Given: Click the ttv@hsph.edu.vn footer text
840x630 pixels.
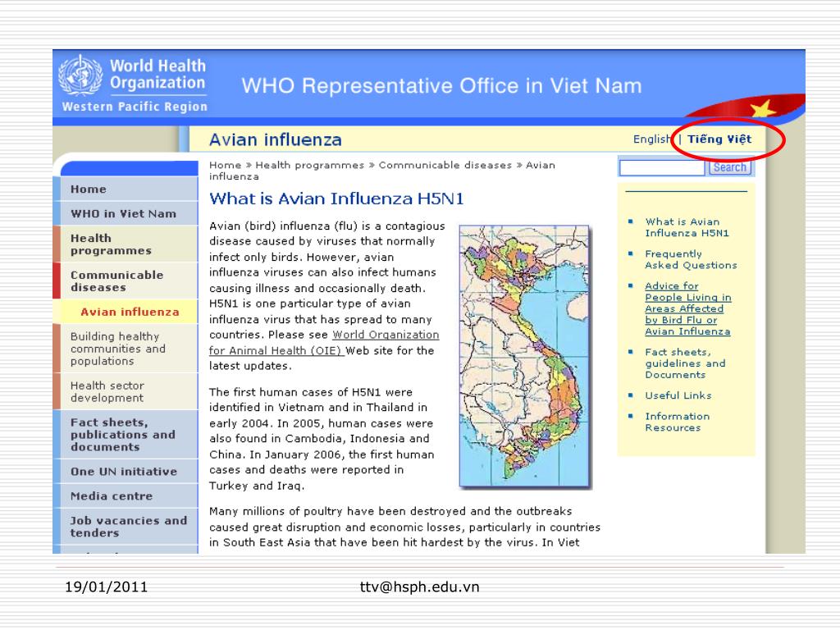Looking at the screenshot, I should pyautogui.click(x=419, y=587).
